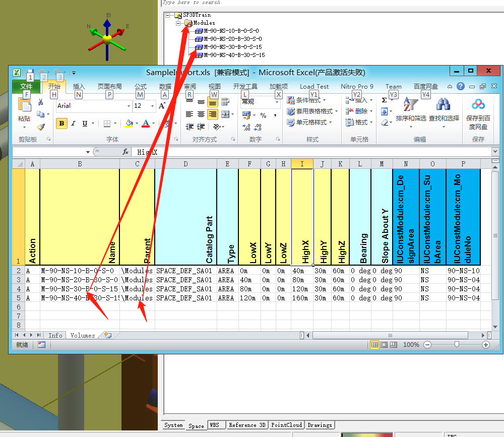Select tree item M-90-NS-20-B-30-S-0

[233, 39]
